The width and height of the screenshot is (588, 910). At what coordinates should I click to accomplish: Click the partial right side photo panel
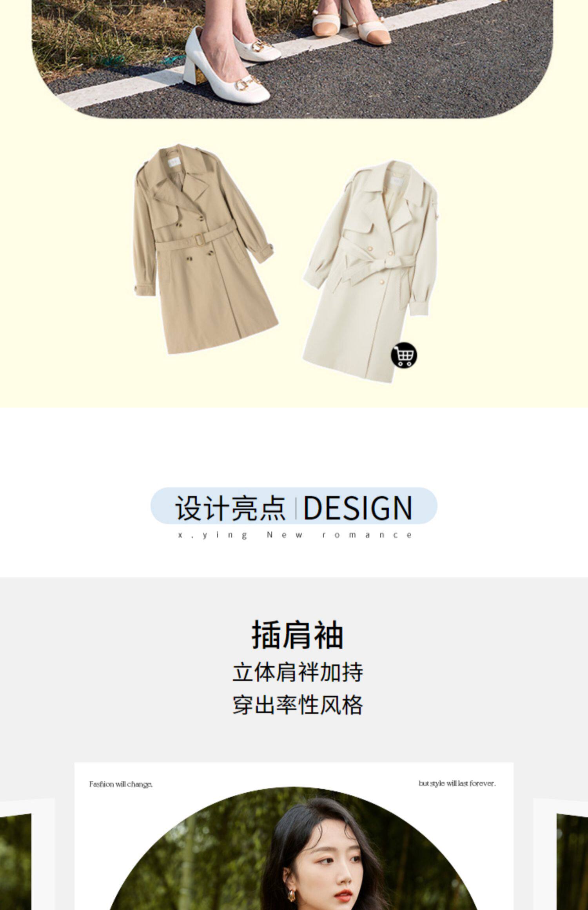point(572,862)
